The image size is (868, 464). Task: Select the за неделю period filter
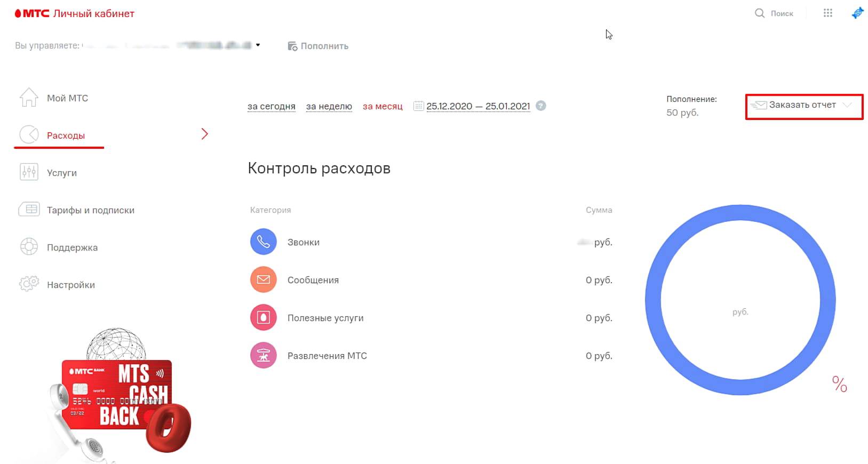[329, 106]
